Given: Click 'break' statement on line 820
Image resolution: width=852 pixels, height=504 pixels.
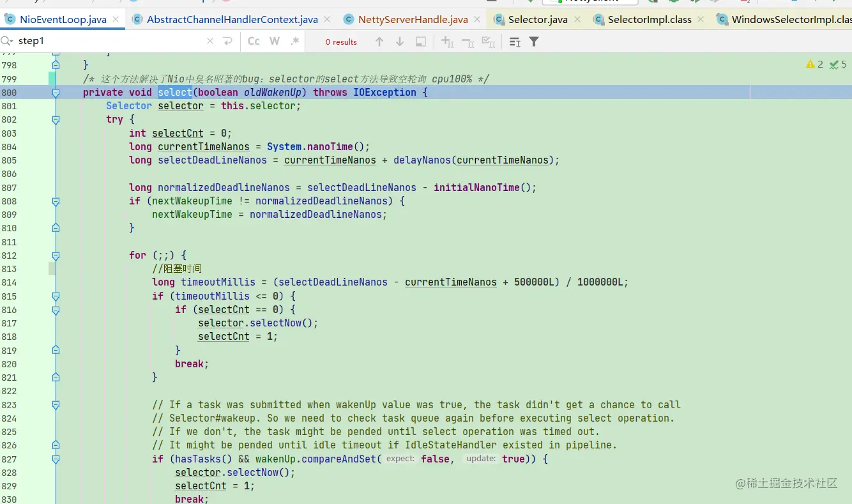Looking at the screenshot, I should pyautogui.click(x=189, y=364).
